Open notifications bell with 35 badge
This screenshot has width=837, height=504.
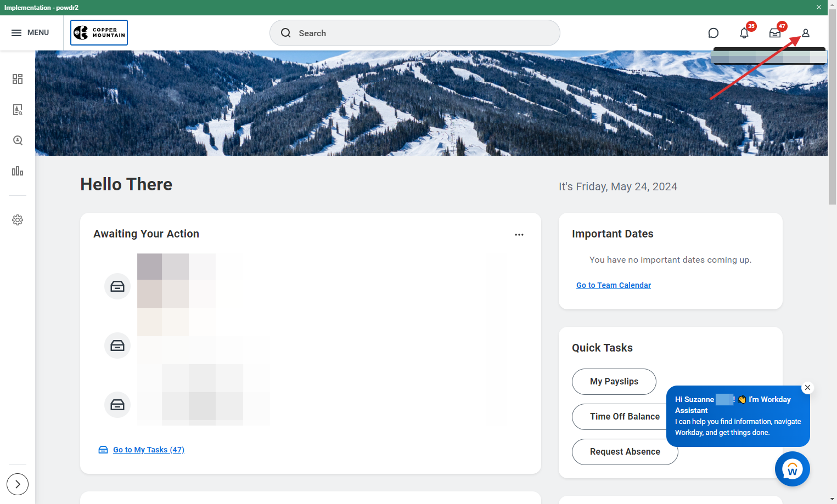coord(744,33)
